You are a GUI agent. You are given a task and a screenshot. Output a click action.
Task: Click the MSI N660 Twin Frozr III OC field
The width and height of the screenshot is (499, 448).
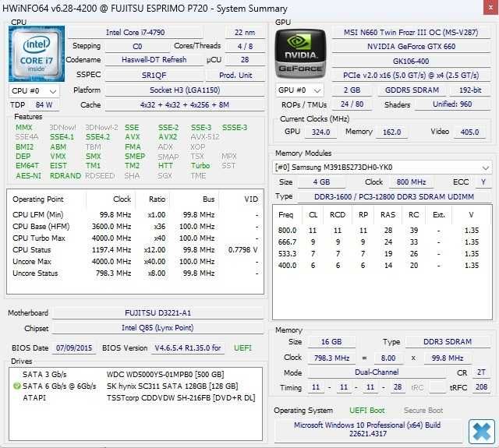click(x=411, y=33)
